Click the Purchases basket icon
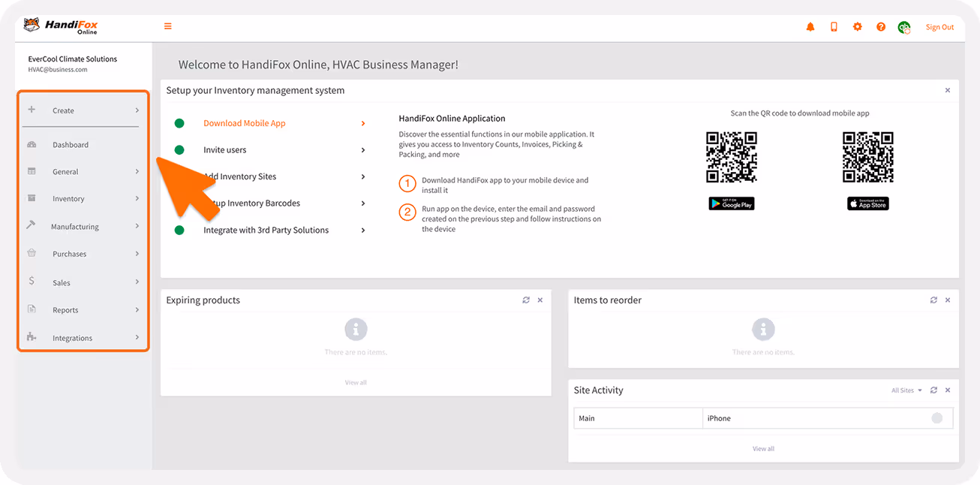980x485 pixels. coord(32,253)
